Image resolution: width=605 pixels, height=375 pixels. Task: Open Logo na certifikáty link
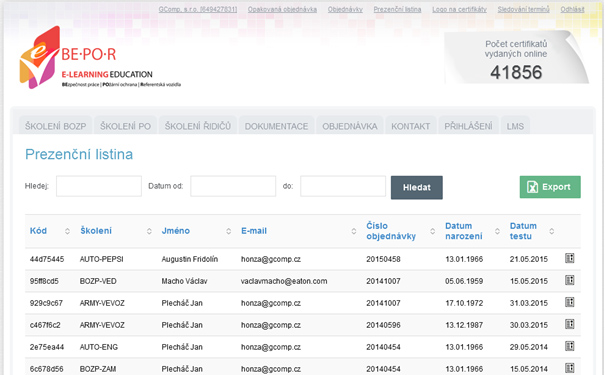click(x=460, y=9)
